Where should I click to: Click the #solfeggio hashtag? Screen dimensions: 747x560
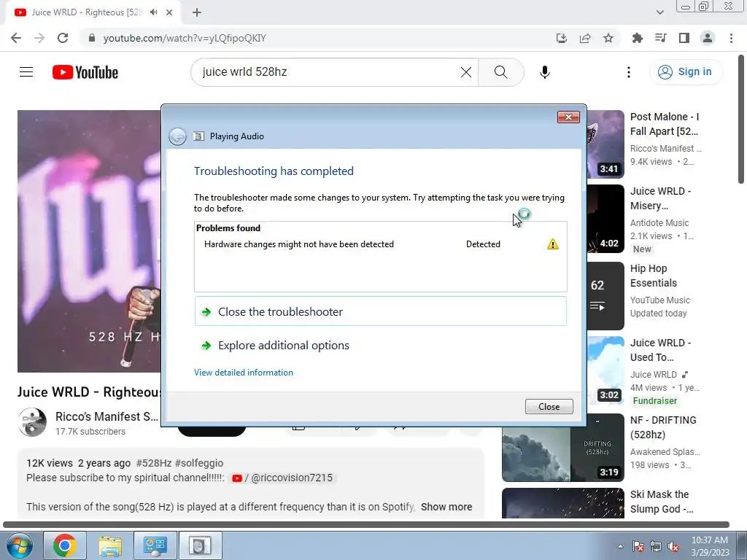[x=199, y=463]
